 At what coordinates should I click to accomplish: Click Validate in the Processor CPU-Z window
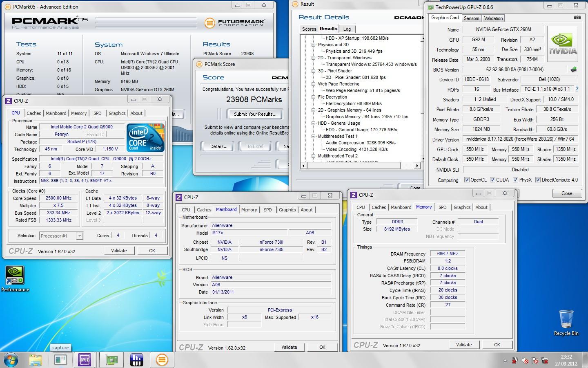tap(119, 251)
